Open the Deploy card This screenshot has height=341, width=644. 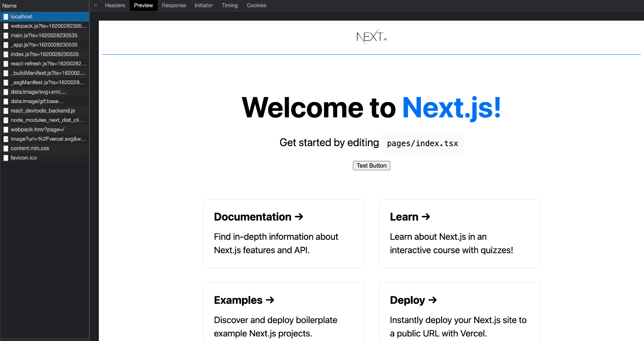tap(460, 312)
